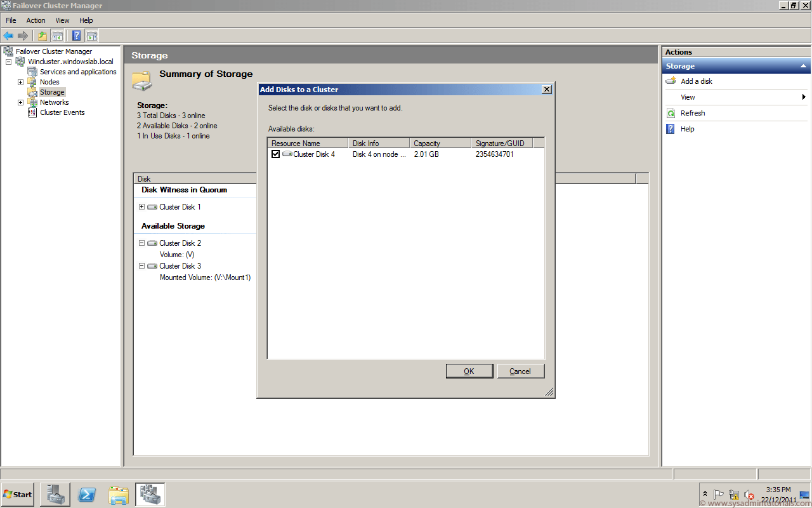Uncheck Cluster Disk 4 in the dialog

point(275,154)
